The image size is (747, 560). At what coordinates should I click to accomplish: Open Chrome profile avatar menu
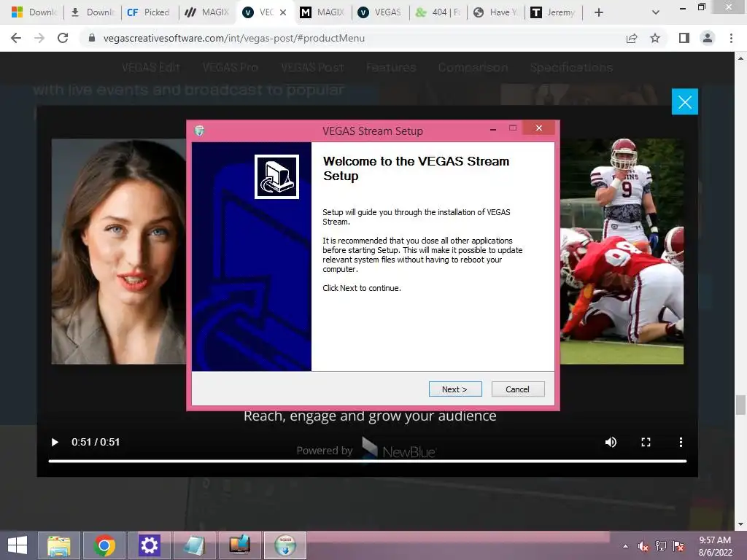(708, 38)
